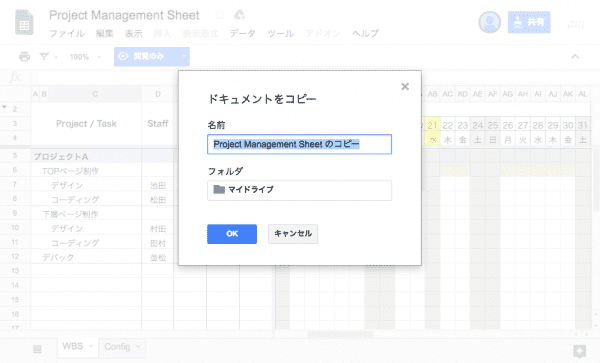Click the blue 共有 share button

(529, 22)
